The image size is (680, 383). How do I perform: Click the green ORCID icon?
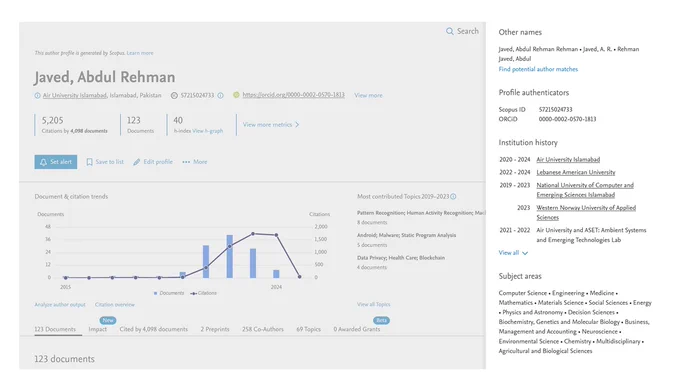tap(236, 95)
